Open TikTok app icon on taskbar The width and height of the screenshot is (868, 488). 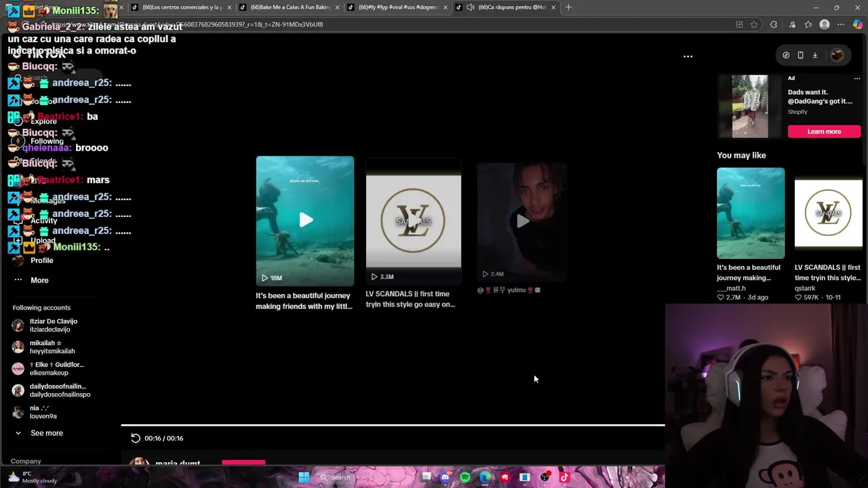(564, 477)
